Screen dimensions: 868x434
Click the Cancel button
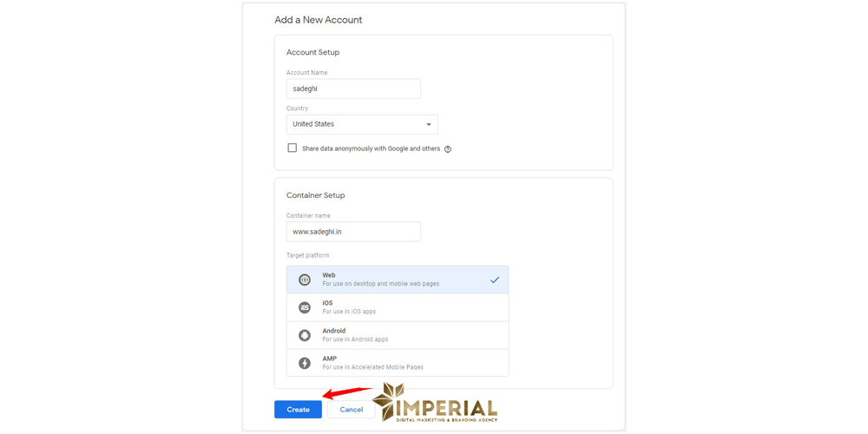pyautogui.click(x=352, y=410)
